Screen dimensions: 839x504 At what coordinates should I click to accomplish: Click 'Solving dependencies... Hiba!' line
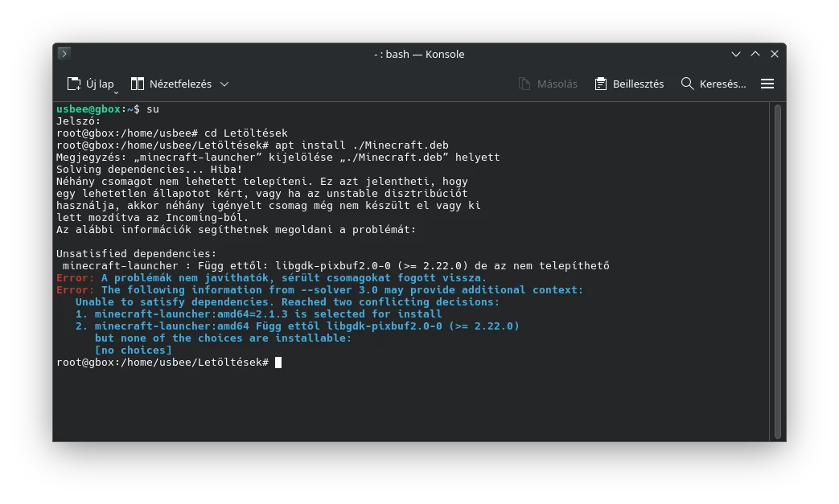coord(150,170)
